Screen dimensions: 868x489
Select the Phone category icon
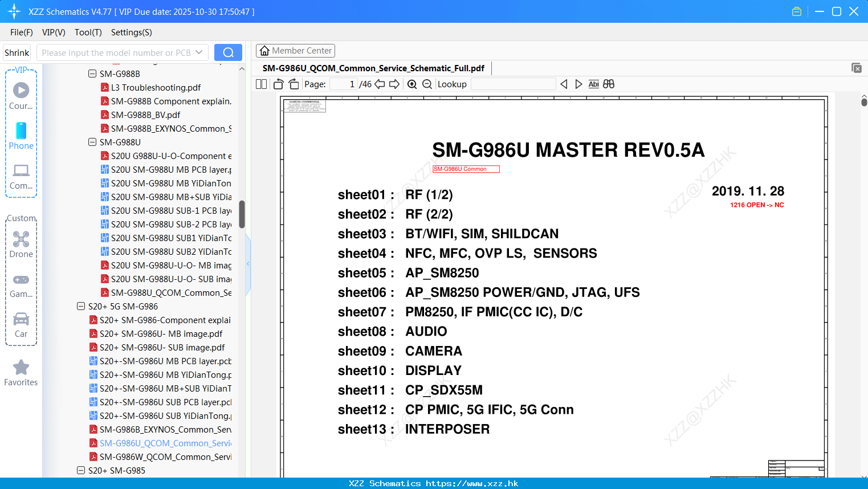click(21, 136)
